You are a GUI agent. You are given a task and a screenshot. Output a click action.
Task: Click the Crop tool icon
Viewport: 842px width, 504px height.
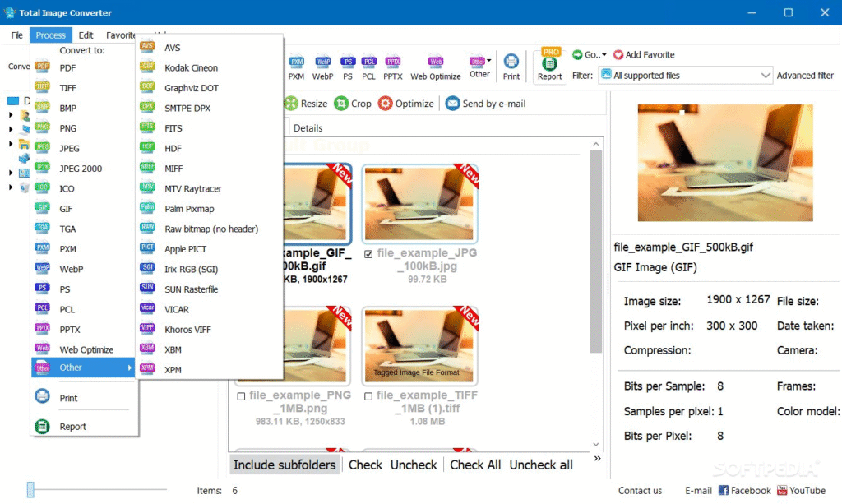point(340,104)
